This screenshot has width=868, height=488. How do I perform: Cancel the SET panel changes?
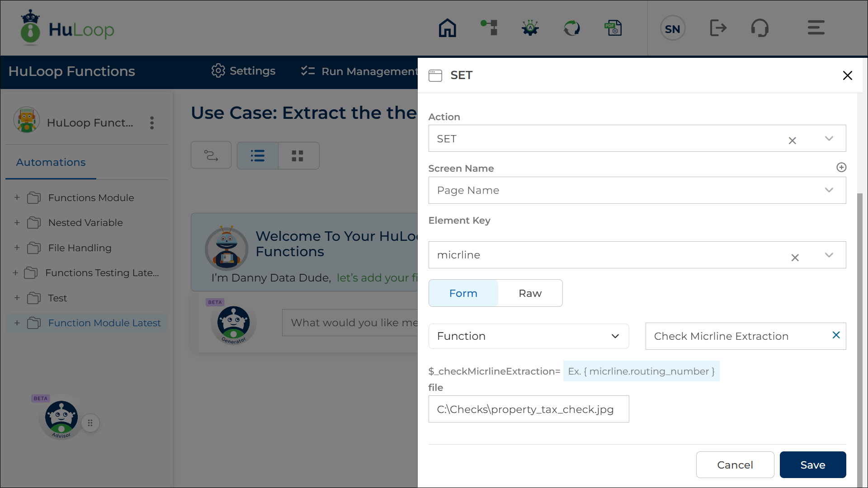tap(735, 465)
